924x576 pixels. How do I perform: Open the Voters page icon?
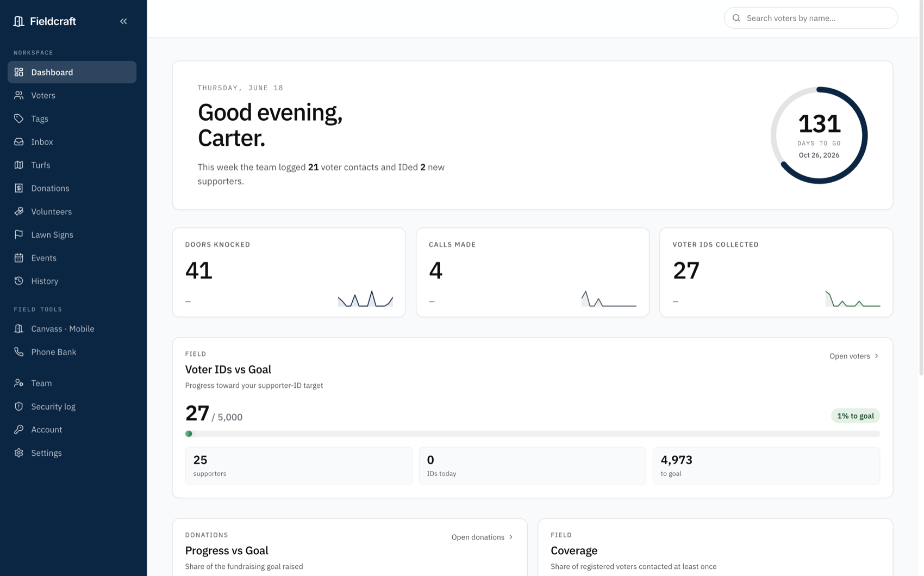pyautogui.click(x=19, y=95)
